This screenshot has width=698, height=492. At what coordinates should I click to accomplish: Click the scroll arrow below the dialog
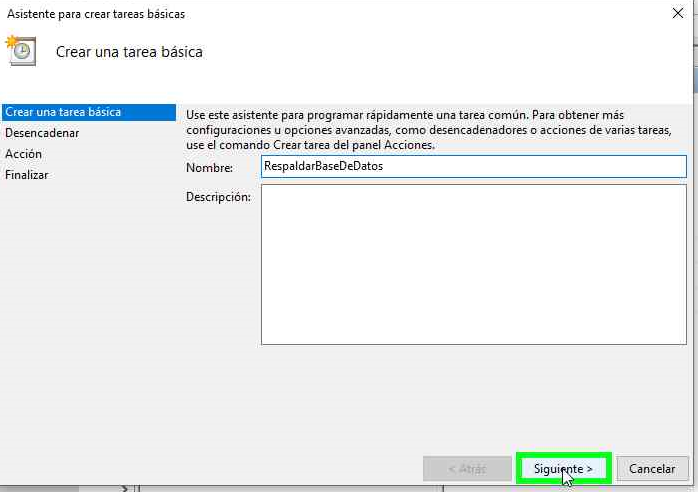[125, 488]
